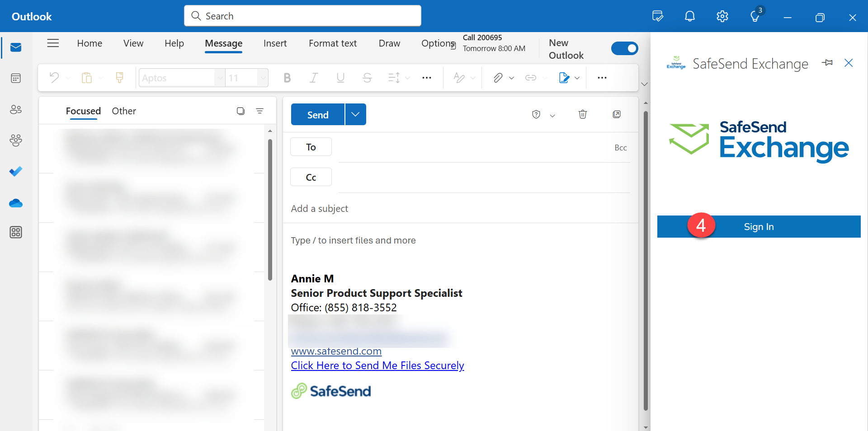This screenshot has height=431, width=868.
Task: Click the Signature pen icon
Action: 564,78
